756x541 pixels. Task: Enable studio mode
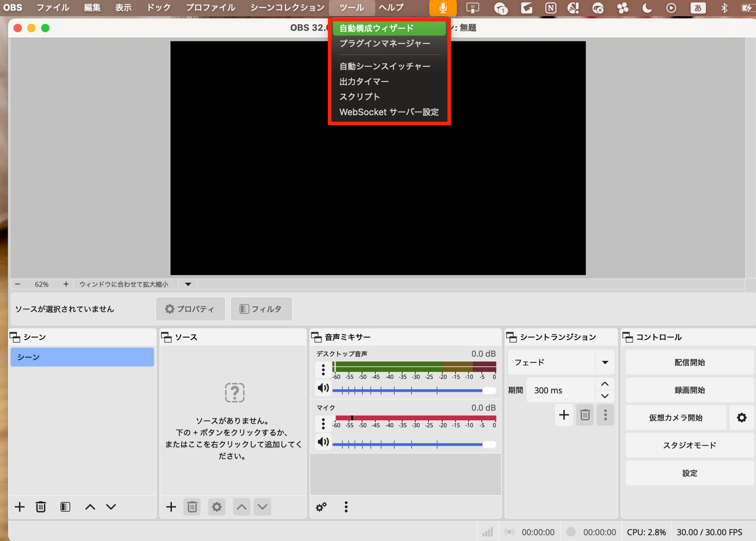click(x=689, y=445)
